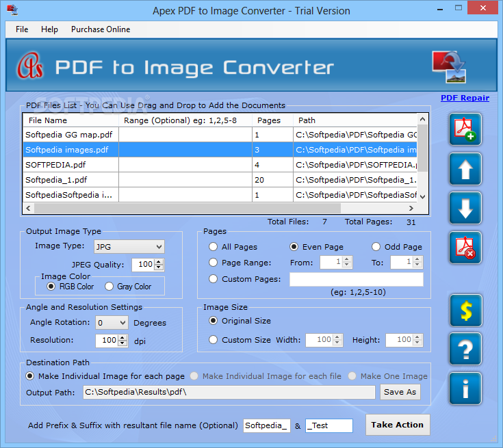Screen dimensions: 503x448
Task: Open the Purchase Online menu
Action: 101,29
